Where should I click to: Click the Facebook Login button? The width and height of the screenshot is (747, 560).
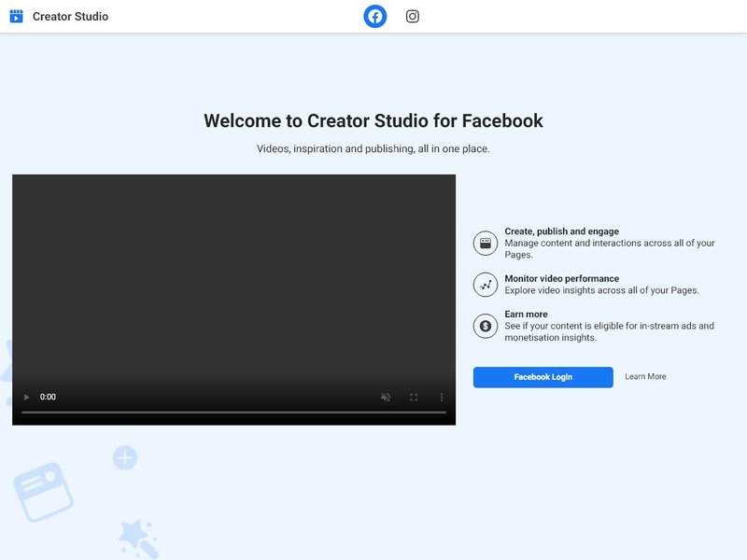543,377
